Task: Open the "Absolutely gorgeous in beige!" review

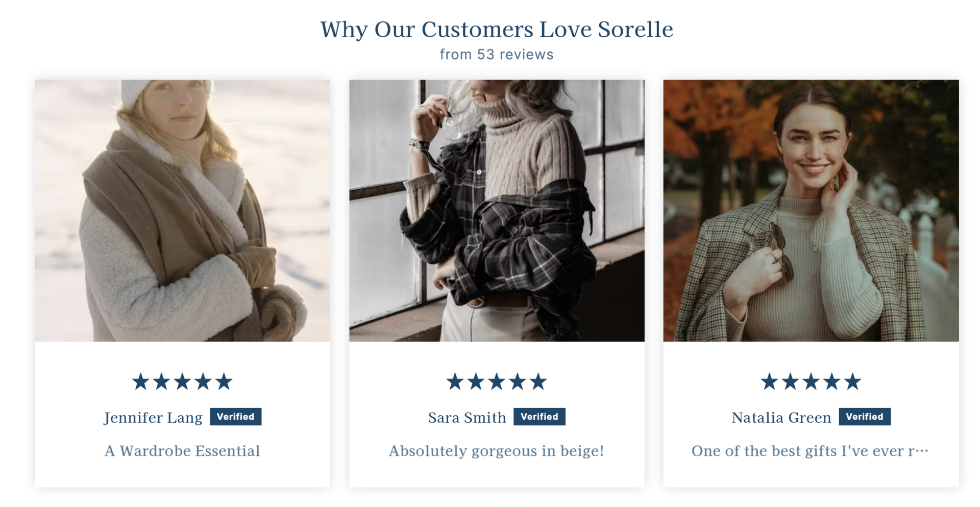Action: point(496,451)
